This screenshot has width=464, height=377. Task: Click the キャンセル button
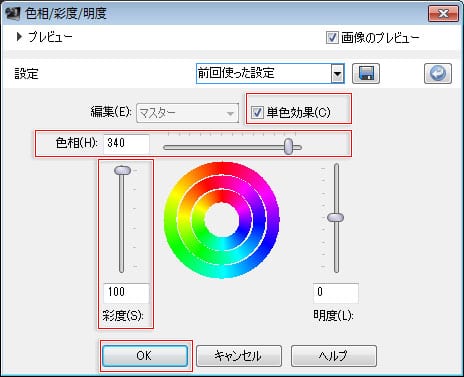click(x=239, y=356)
